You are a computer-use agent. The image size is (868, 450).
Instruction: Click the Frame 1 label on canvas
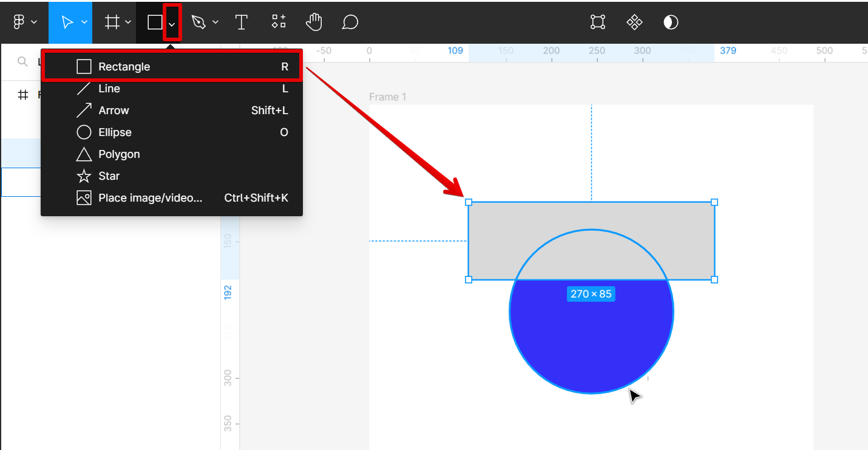point(388,97)
